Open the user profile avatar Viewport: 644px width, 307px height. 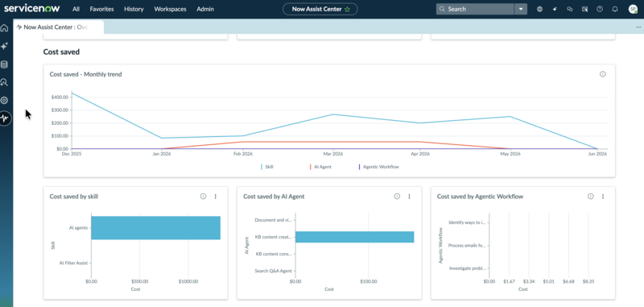click(x=633, y=9)
